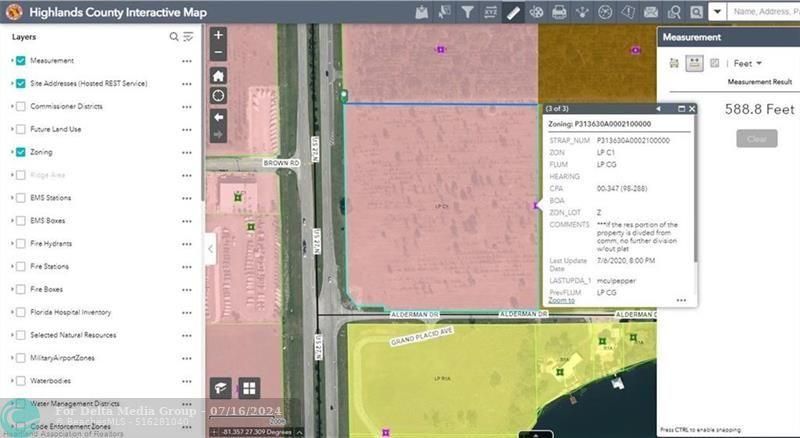
Task: Open popup more-options ellipsis menu
Action: click(x=681, y=300)
